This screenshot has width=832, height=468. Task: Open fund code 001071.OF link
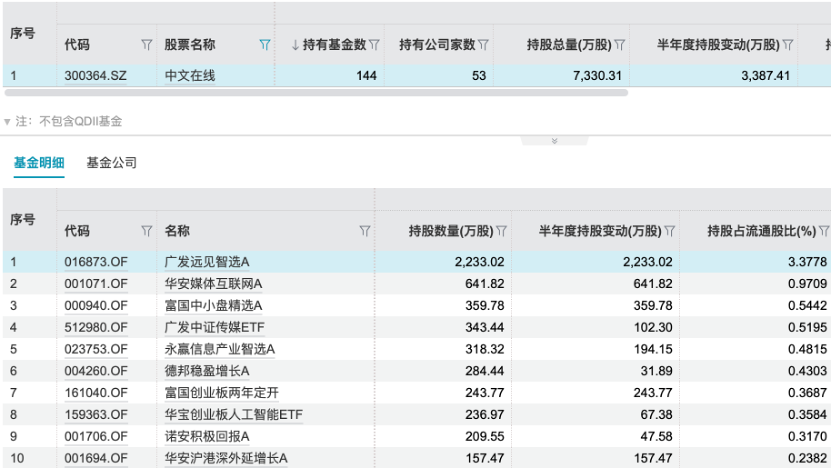96,284
